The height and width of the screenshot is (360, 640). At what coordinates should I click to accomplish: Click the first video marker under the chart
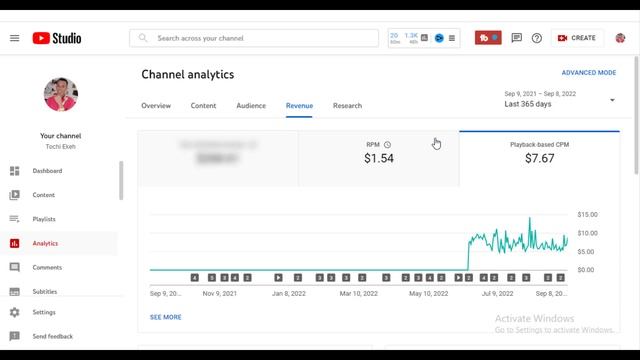[x=195, y=278]
